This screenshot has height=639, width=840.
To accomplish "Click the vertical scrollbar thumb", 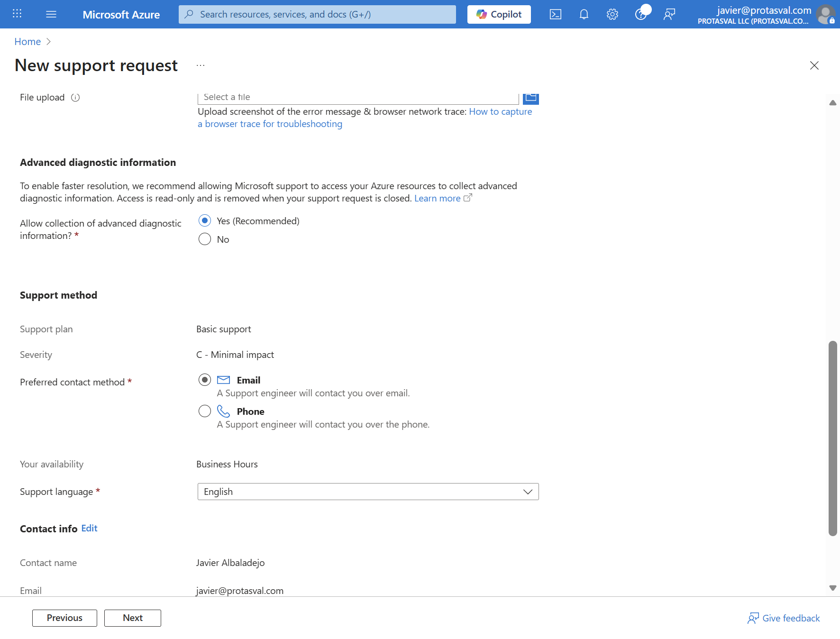I will coord(833,438).
